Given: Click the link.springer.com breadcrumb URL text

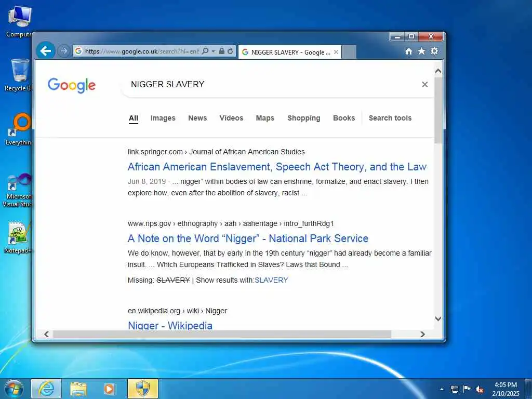Looking at the screenshot, I should point(216,152).
